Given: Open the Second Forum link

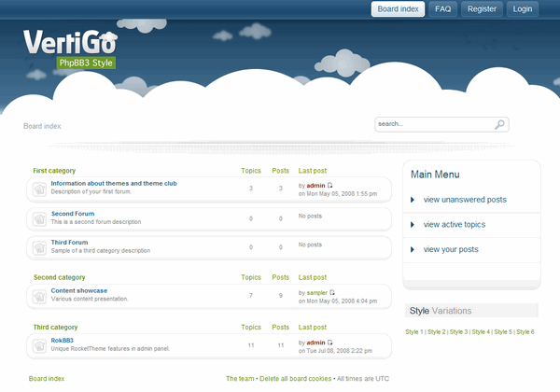Looking at the screenshot, I should [x=73, y=214].
